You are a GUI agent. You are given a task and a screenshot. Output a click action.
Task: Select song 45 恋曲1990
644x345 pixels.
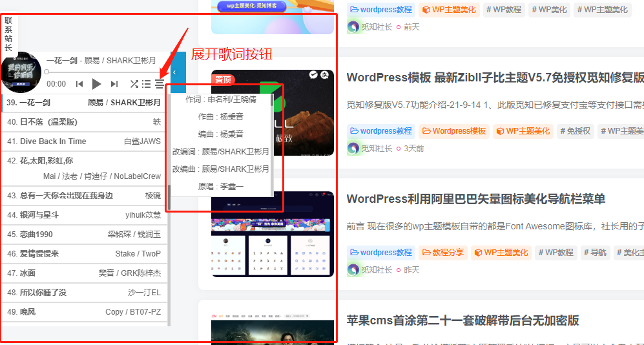tap(84, 235)
